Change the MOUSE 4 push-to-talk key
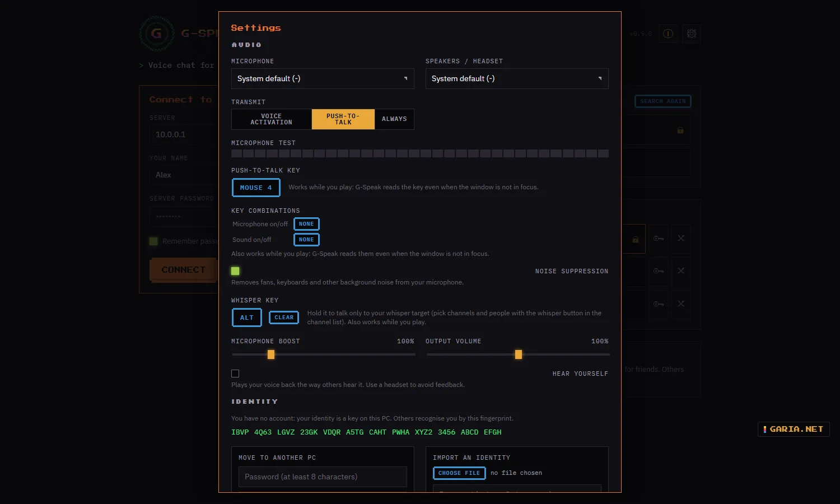 coord(256,188)
